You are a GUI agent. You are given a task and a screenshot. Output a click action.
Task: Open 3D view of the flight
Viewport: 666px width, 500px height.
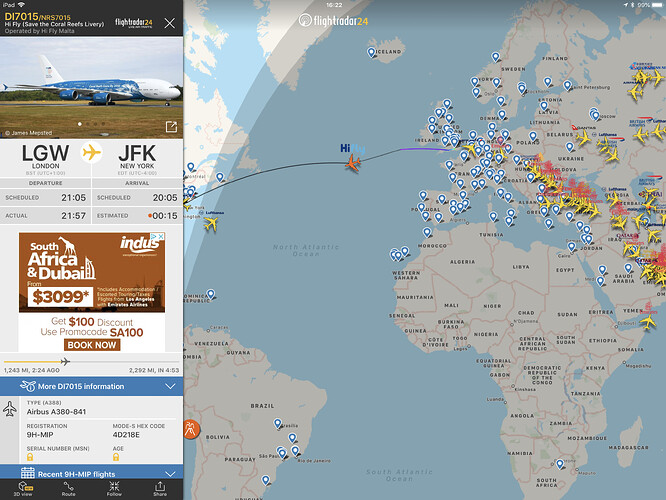pos(23,489)
